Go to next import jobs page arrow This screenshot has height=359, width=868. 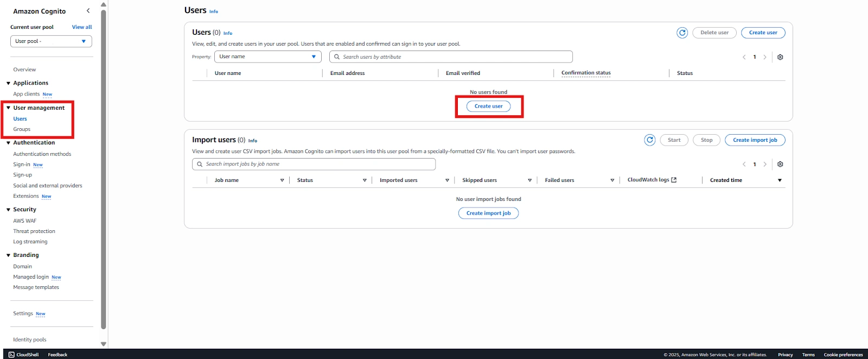pyautogui.click(x=765, y=164)
